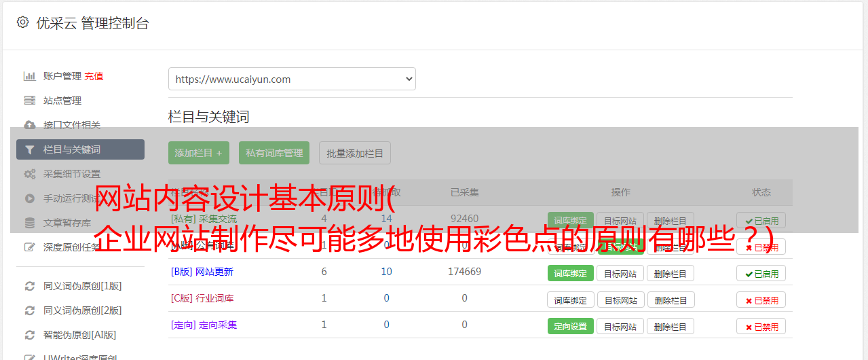Click the 优采云 管理控制台 title

pos(92,23)
